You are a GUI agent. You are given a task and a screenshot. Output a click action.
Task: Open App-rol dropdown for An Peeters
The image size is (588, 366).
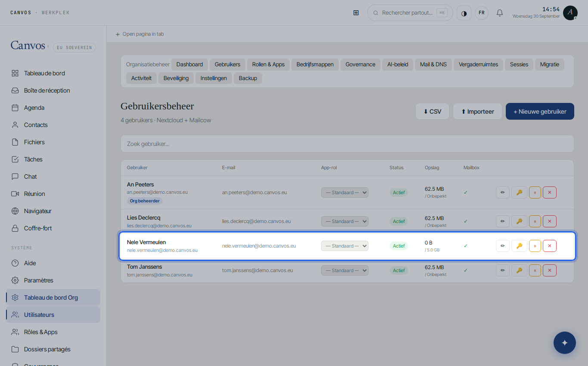345,192
